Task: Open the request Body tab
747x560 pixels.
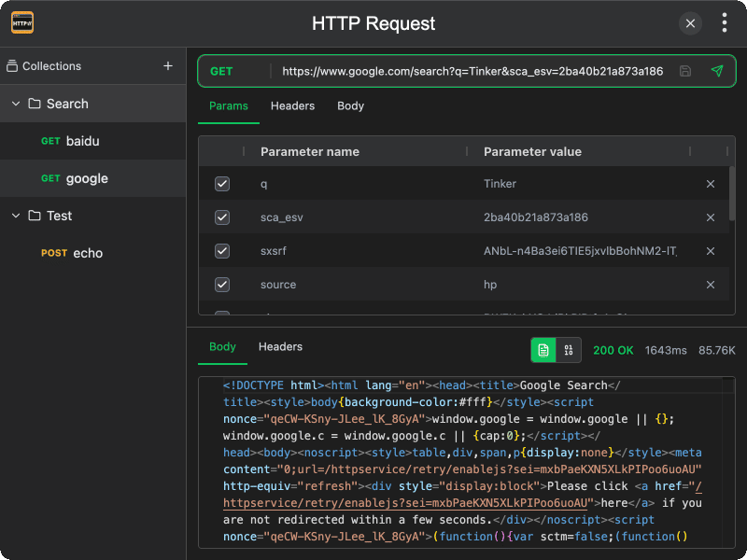Action: coord(350,105)
